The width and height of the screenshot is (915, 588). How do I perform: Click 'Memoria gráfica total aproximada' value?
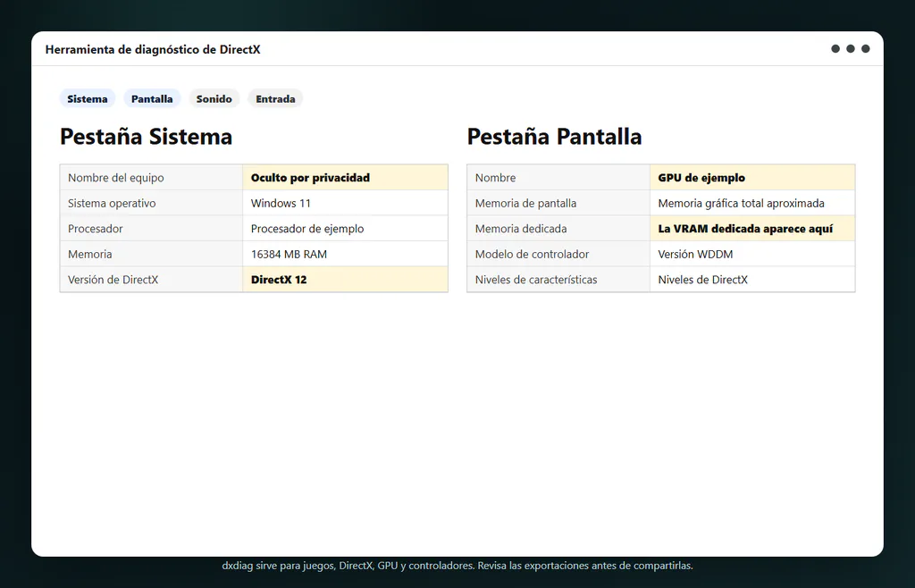click(x=752, y=203)
